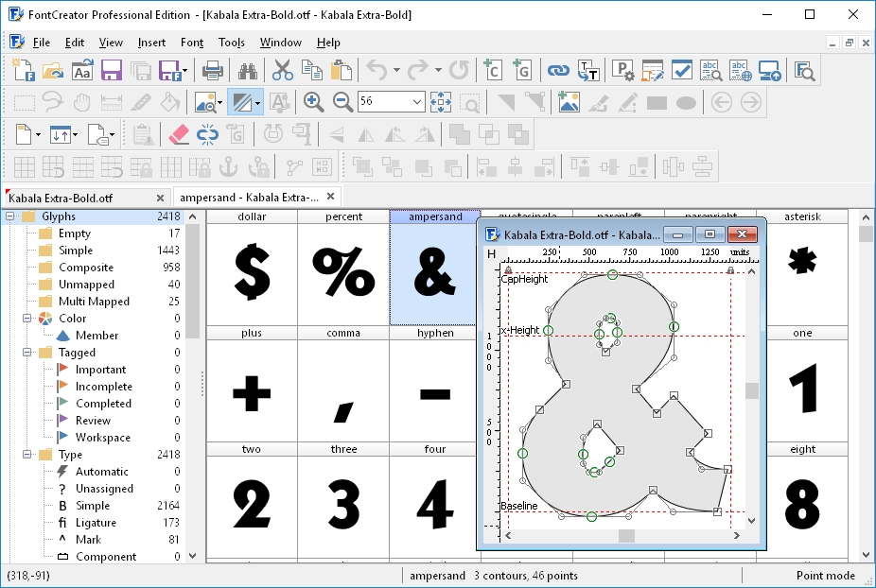This screenshot has width=876, height=588.
Task: Collapse the Tagged tree node
Action: point(26,352)
